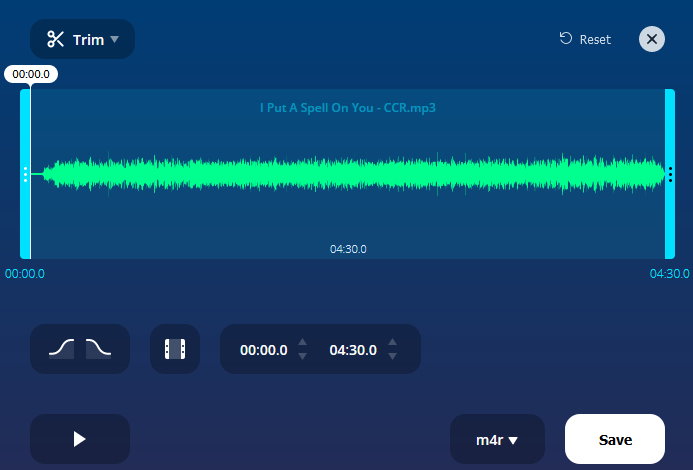Toggle the fade out effect
The width and height of the screenshot is (693, 470).
click(x=98, y=349)
